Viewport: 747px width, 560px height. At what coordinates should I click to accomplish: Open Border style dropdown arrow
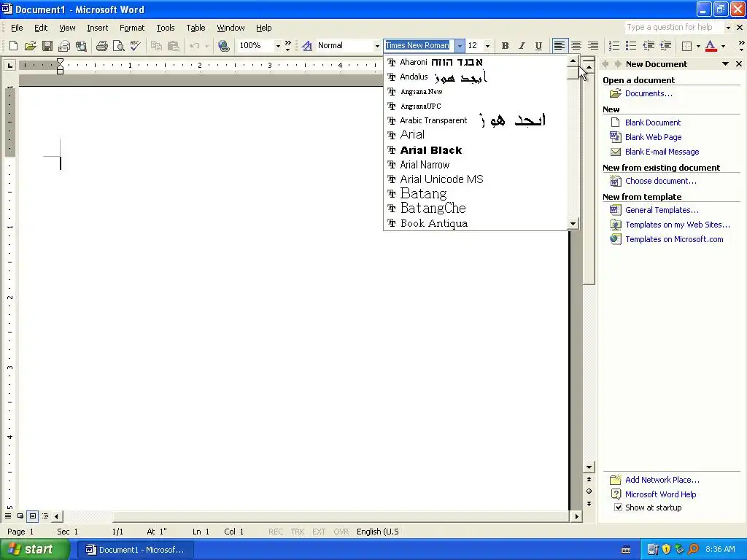pyautogui.click(x=698, y=46)
